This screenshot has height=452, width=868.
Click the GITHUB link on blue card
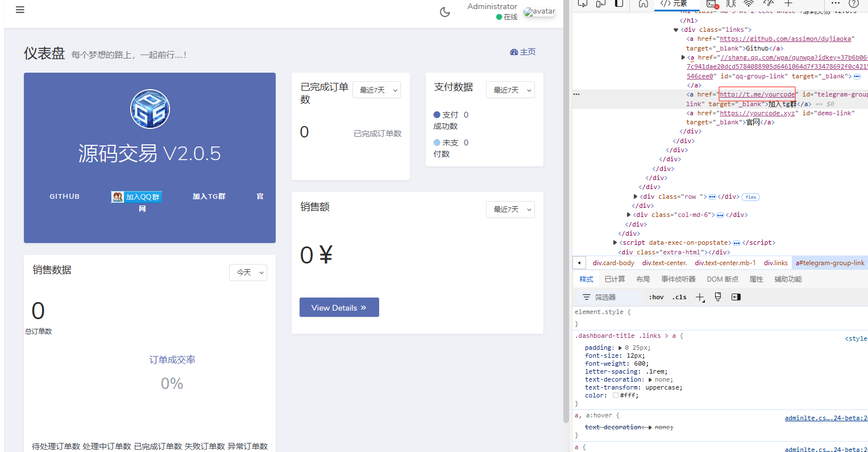point(65,196)
